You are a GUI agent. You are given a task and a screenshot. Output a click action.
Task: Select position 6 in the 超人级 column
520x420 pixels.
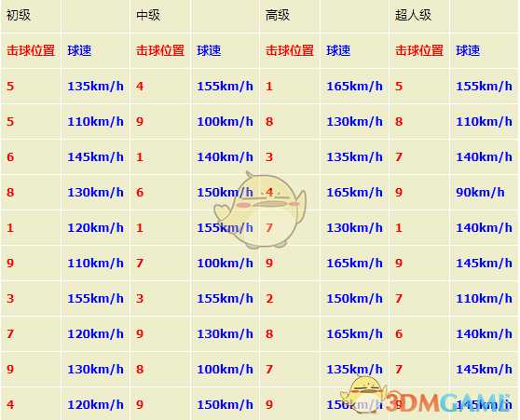[399, 333]
